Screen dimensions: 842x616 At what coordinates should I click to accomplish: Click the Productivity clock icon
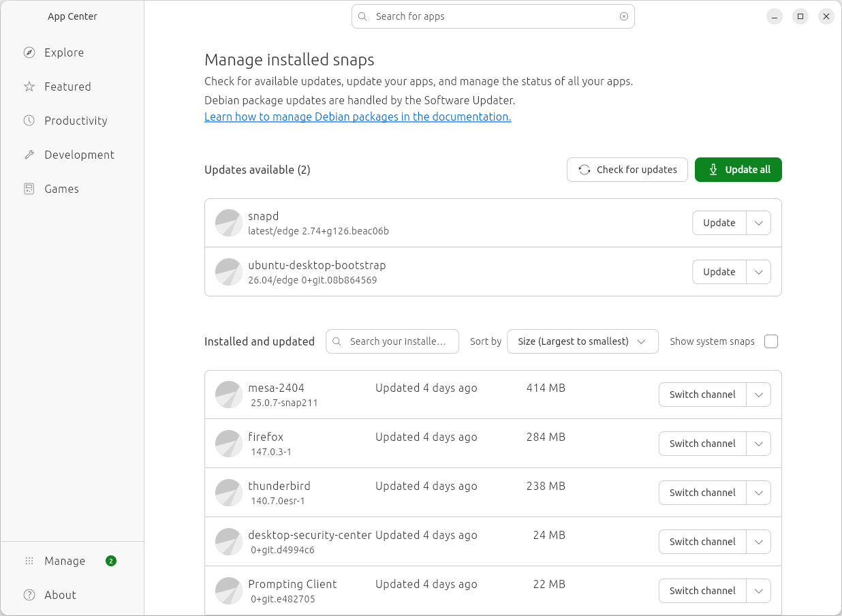29,121
